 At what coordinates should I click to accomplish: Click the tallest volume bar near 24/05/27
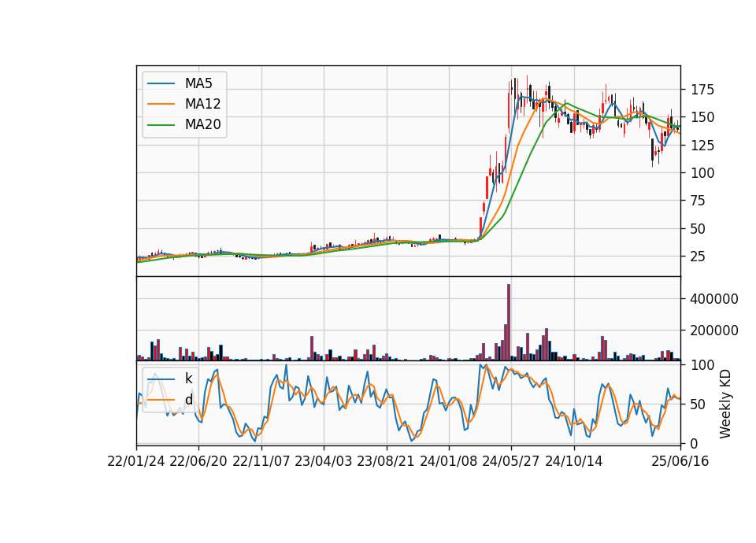click(509, 323)
